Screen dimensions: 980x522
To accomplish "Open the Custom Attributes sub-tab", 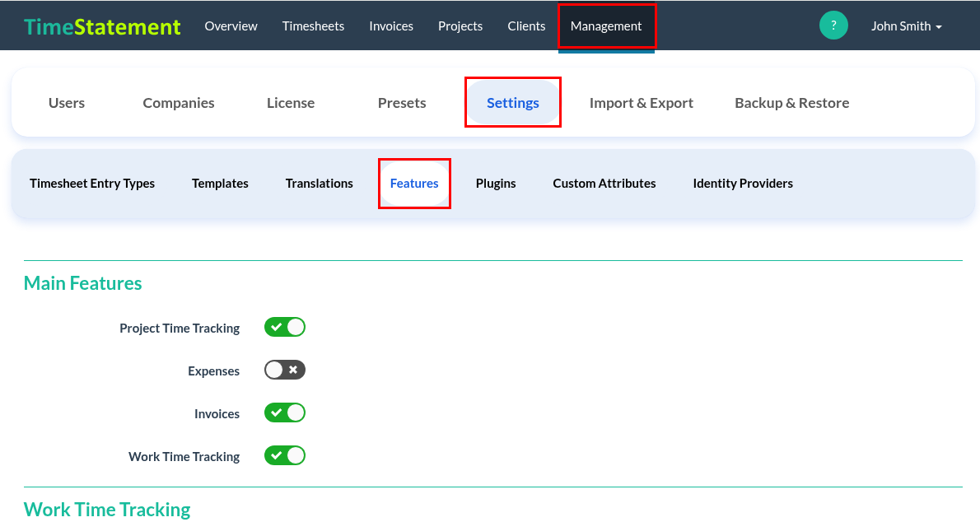I will [x=604, y=183].
